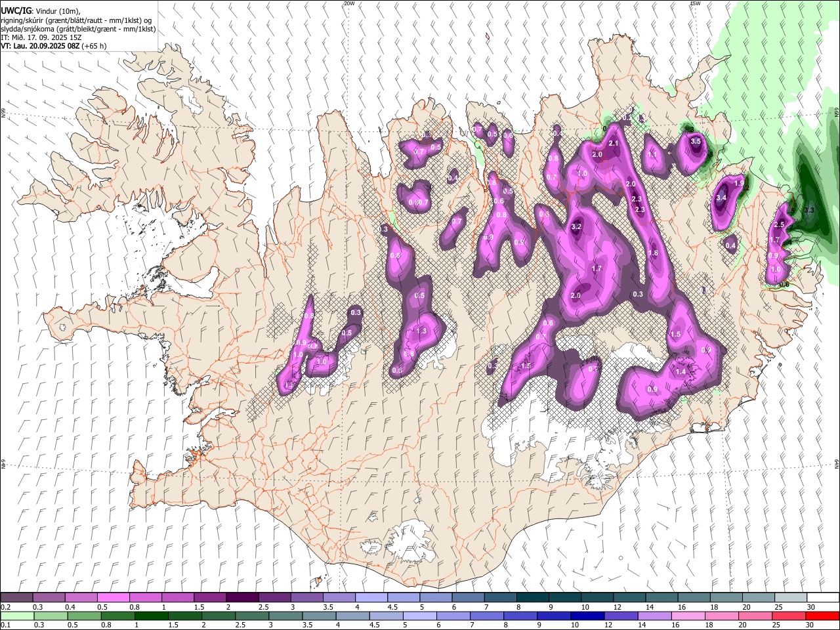
Task: Pick the darkest green 1–1.5 rain scale swatch
Action: click(x=151, y=616)
